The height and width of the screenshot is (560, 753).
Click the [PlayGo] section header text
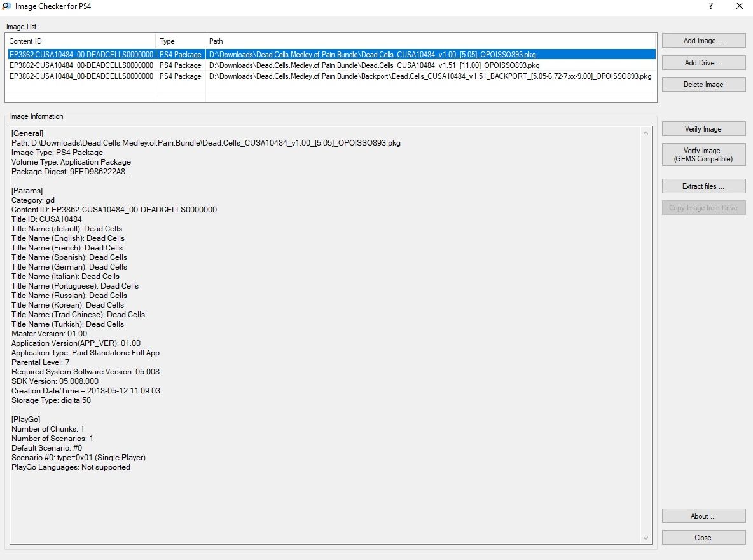[x=26, y=420]
